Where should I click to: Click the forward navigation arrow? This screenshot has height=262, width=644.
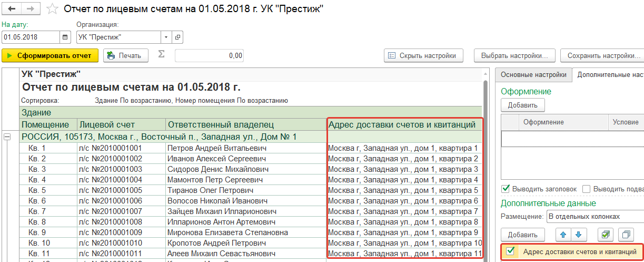31,9
